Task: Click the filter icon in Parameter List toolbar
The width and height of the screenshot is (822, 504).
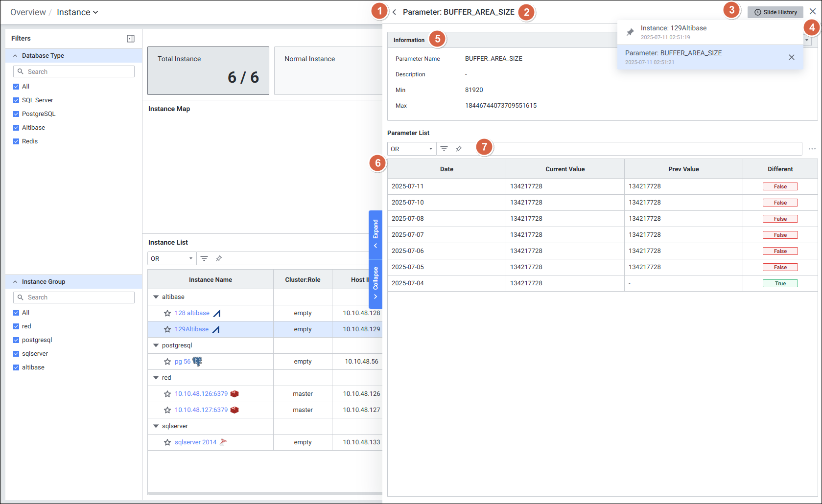Action: click(x=444, y=149)
